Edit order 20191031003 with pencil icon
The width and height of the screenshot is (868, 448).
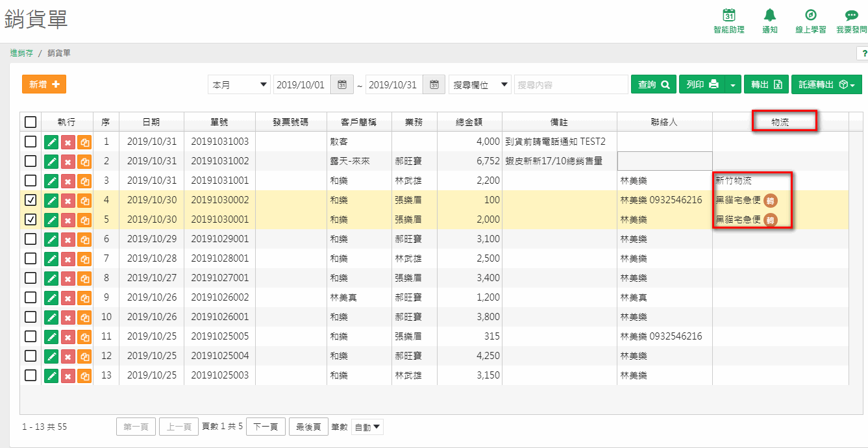point(52,142)
